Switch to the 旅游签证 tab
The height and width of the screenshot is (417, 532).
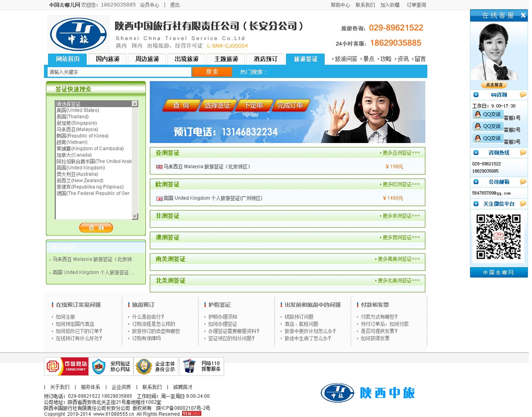pos(305,59)
